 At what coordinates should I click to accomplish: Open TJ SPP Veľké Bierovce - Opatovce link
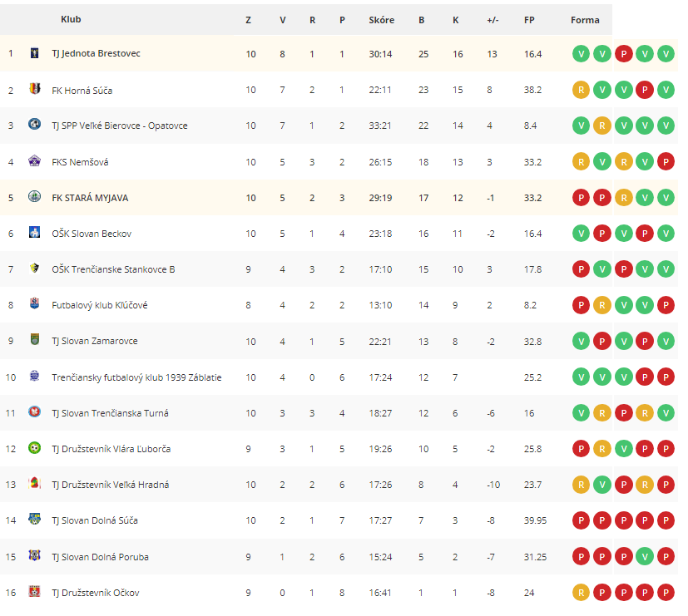[x=119, y=126]
